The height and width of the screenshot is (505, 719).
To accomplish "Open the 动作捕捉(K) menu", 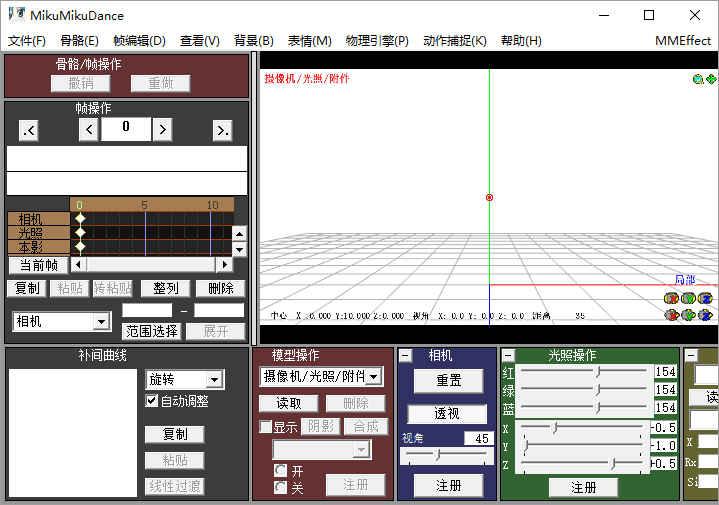I will click(454, 41).
